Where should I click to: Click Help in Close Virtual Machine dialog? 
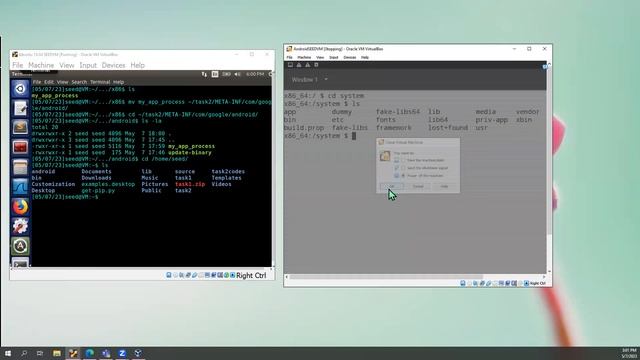coord(444,186)
